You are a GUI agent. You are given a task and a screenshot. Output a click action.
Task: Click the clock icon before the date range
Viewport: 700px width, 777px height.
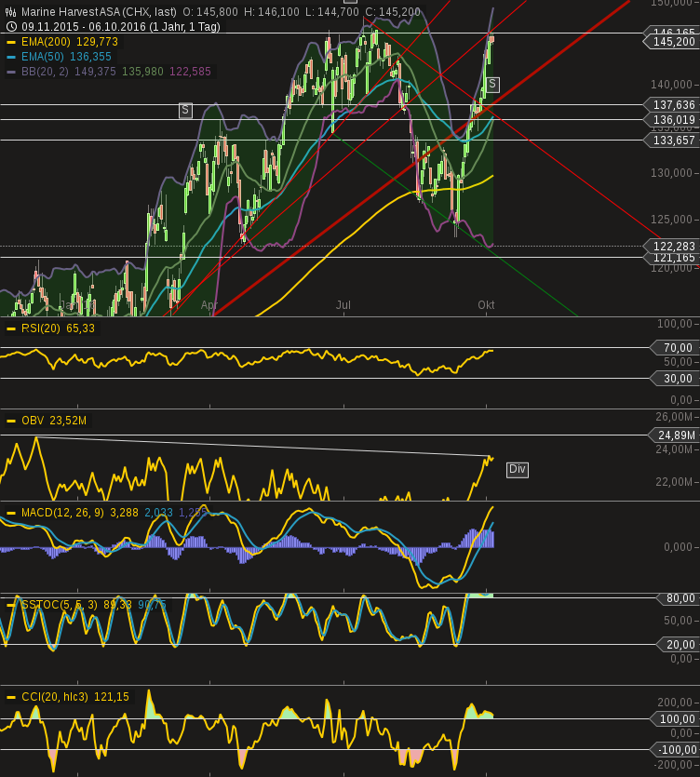pyautogui.click(x=11, y=27)
